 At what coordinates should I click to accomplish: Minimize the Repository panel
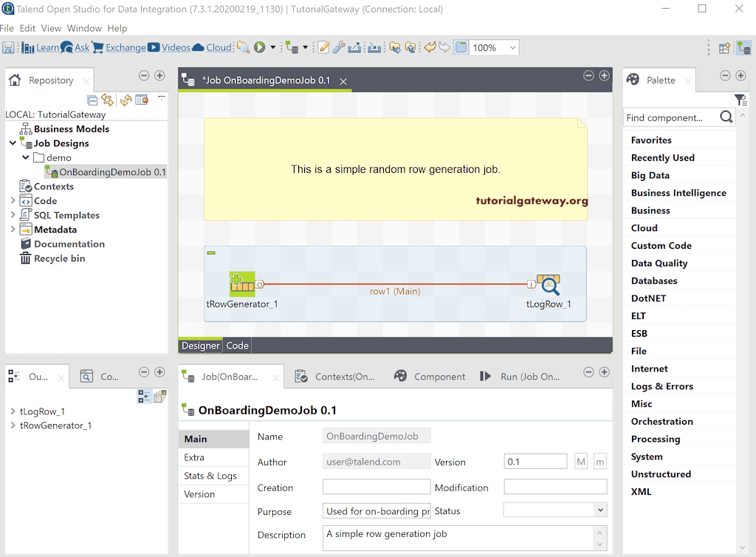click(144, 75)
